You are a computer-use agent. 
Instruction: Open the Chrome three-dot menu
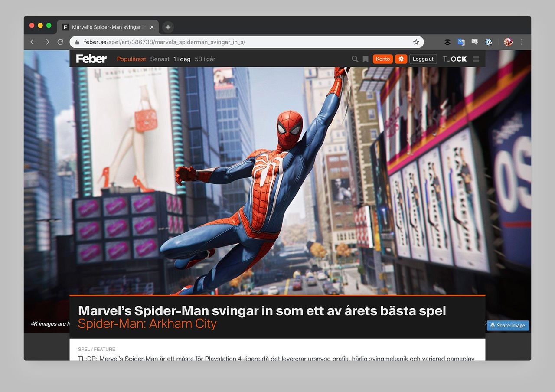click(x=522, y=42)
